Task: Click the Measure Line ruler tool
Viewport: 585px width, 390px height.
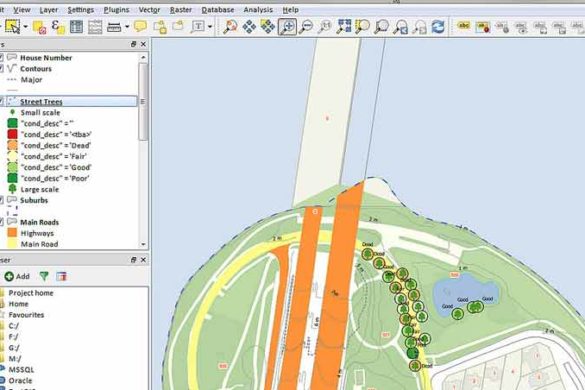Action: click(x=114, y=27)
